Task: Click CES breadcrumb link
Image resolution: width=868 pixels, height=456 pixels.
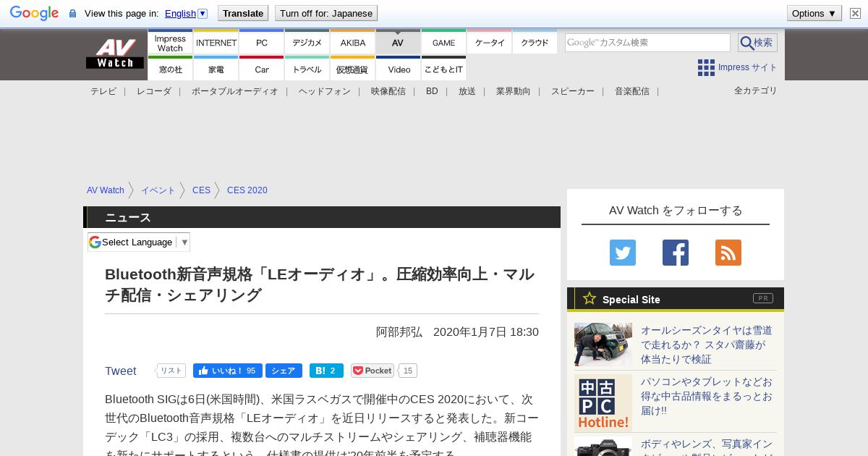Action: tap(201, 190)
